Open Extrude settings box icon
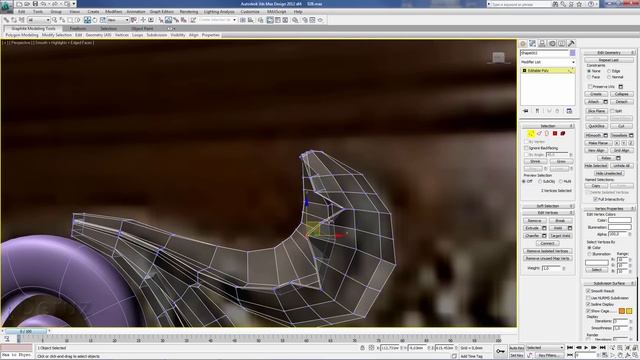 544,228
